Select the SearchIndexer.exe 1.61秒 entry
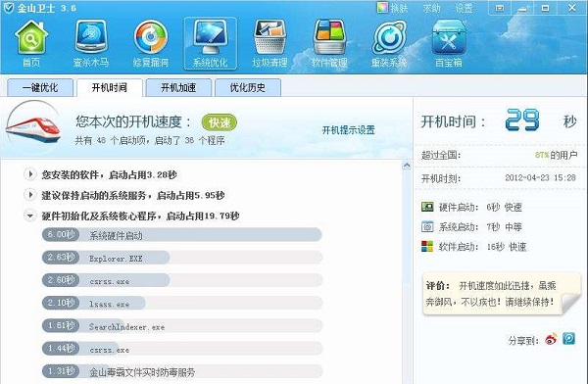Viewport: 588px width, 384px height. click(x=182, y=326)
